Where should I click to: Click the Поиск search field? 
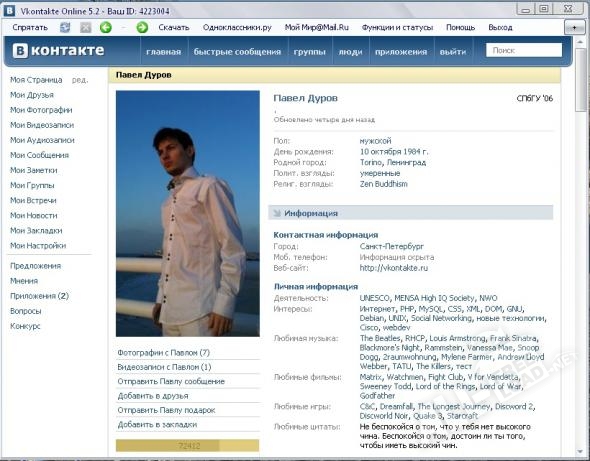click(x=524, y=50)
